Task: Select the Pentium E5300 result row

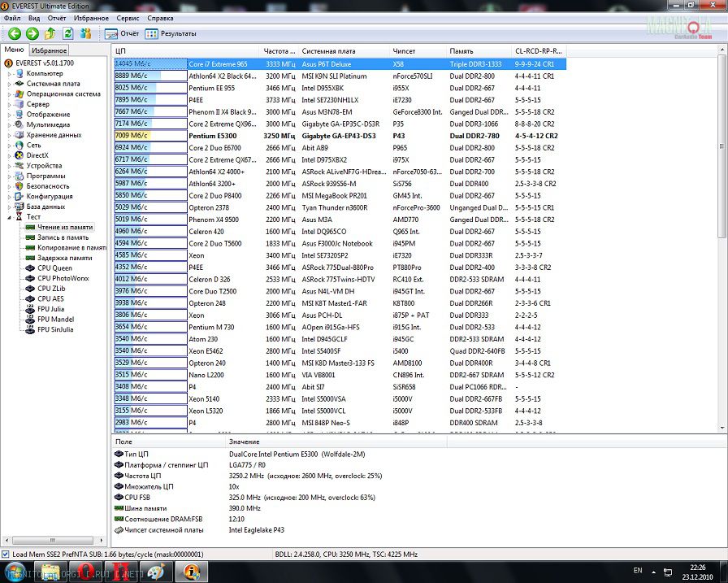Action: [340, 136]
